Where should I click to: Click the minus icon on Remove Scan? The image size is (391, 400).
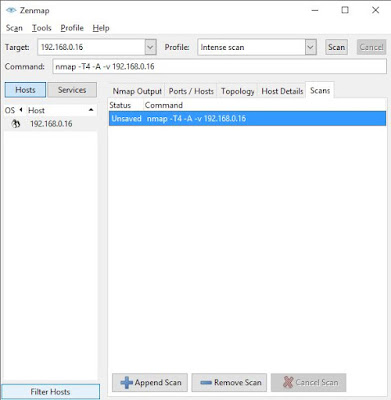tap(206, 382)
